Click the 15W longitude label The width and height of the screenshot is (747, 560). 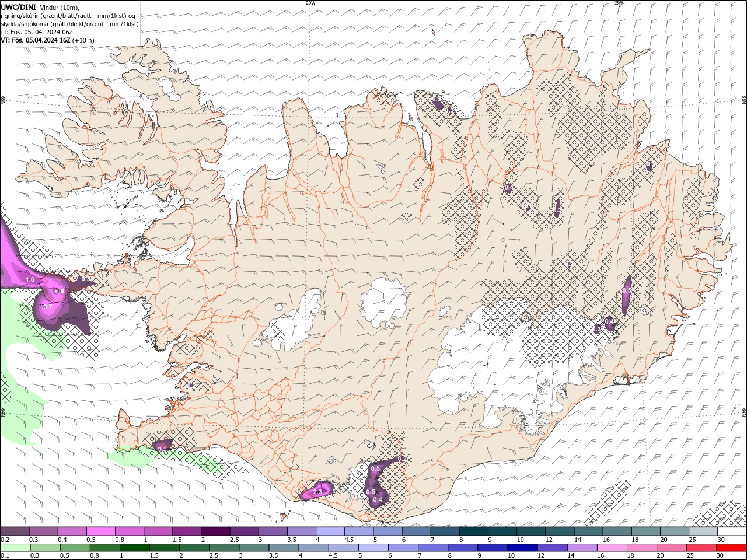[x=618, y=3]
